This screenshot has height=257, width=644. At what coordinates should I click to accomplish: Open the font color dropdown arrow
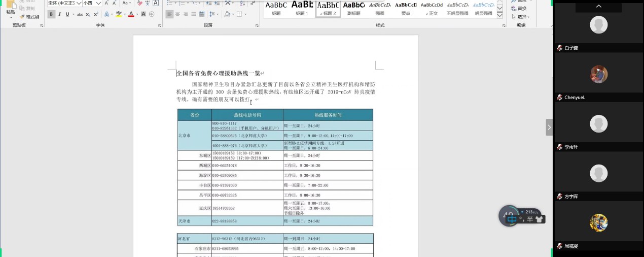pos(137,14)
